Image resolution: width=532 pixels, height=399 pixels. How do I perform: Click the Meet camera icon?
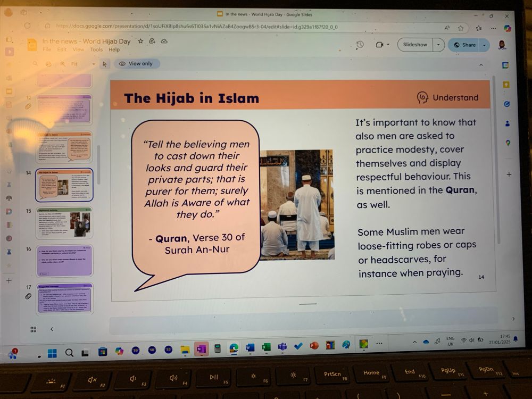tap(379, 45)
